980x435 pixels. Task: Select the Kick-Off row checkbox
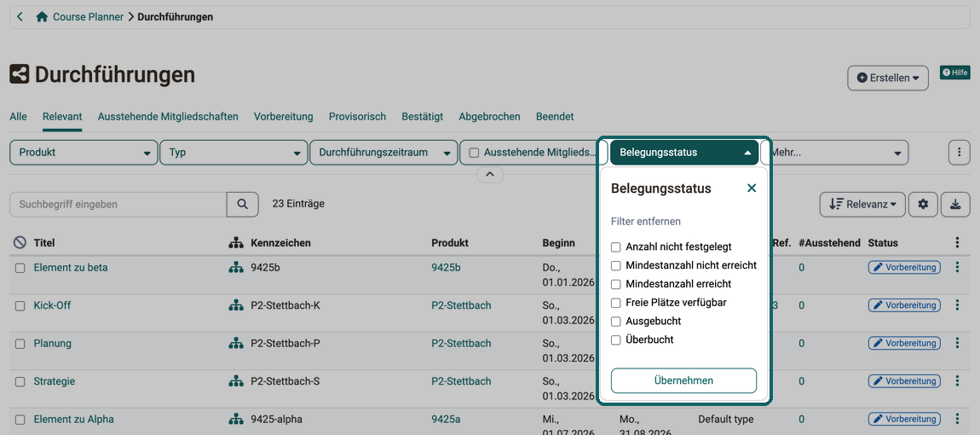pyautogui.click(x=20, y=306)
